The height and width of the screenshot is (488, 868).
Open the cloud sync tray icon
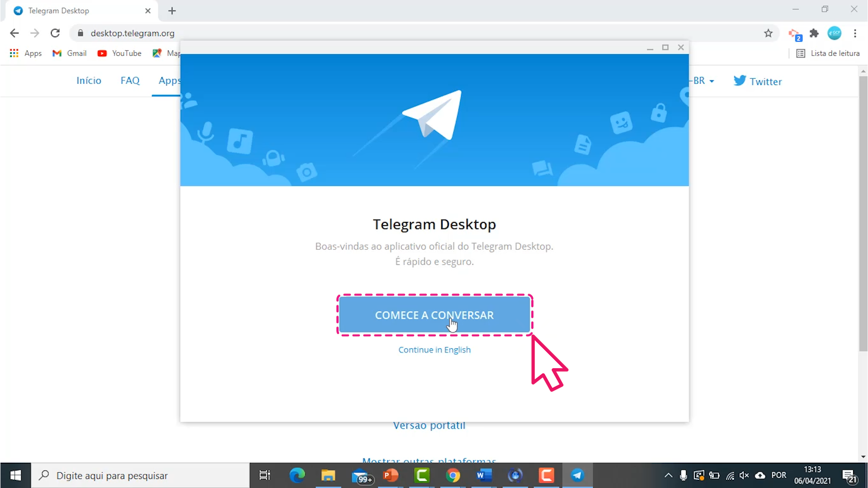[760, 475]
